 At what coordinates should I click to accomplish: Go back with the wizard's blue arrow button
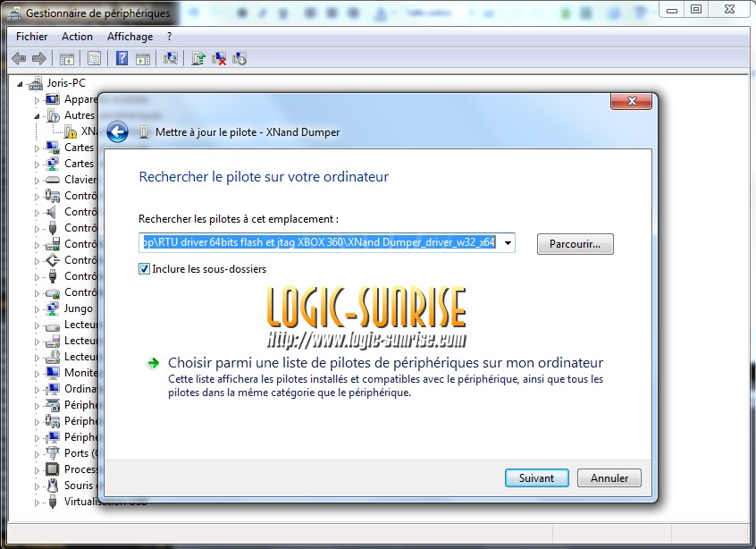pyautogui.click(x=117, y=131)
